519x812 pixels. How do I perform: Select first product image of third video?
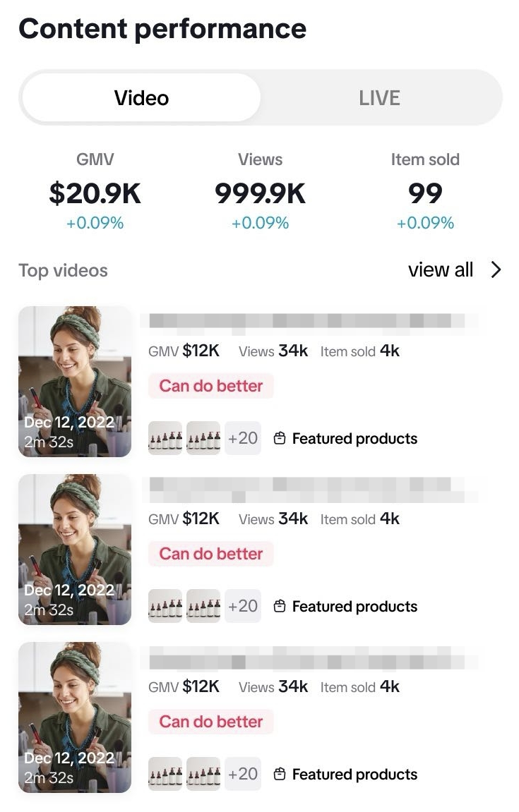(165, 774)
